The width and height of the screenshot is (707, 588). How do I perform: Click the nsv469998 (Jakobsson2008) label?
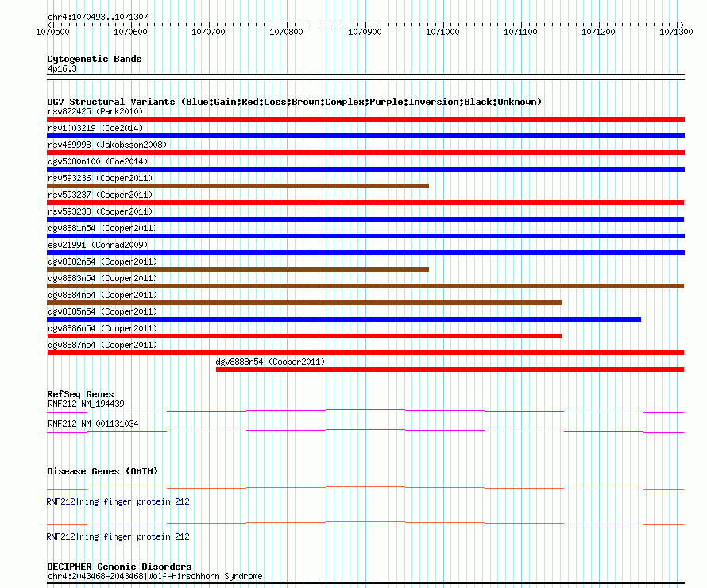[107, 145]
